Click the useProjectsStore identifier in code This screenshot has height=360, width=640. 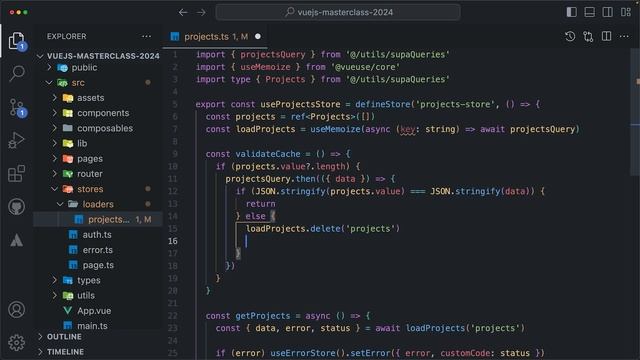point(300,104)
